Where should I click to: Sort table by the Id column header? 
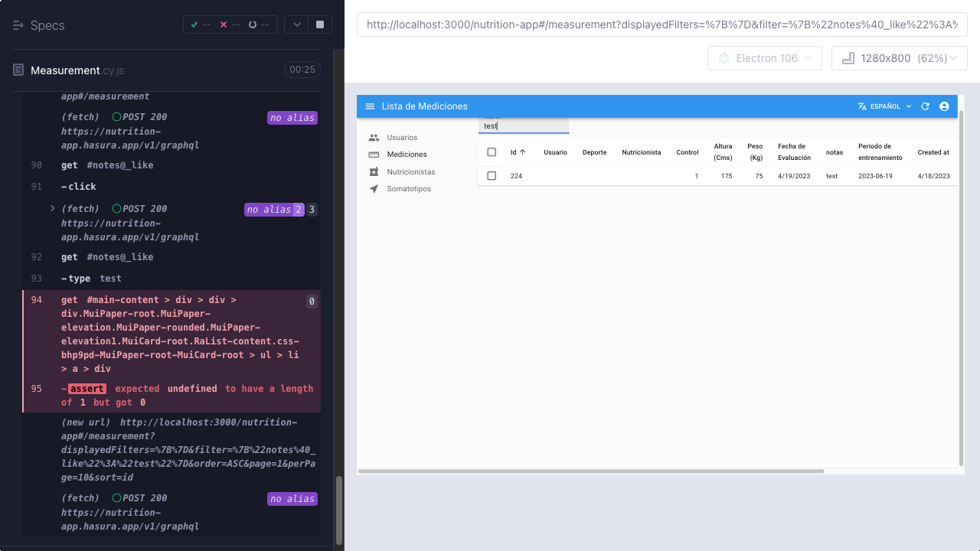click(x=518, y=152)
